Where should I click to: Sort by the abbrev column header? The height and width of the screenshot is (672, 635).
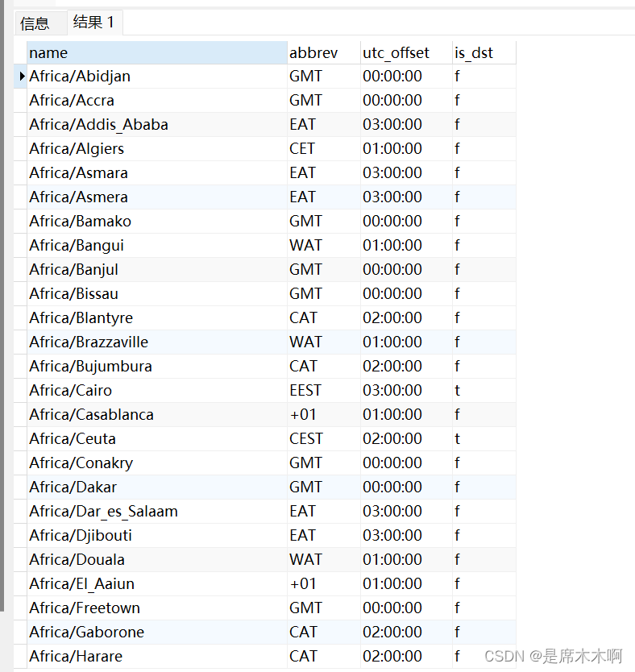[323, 52]
